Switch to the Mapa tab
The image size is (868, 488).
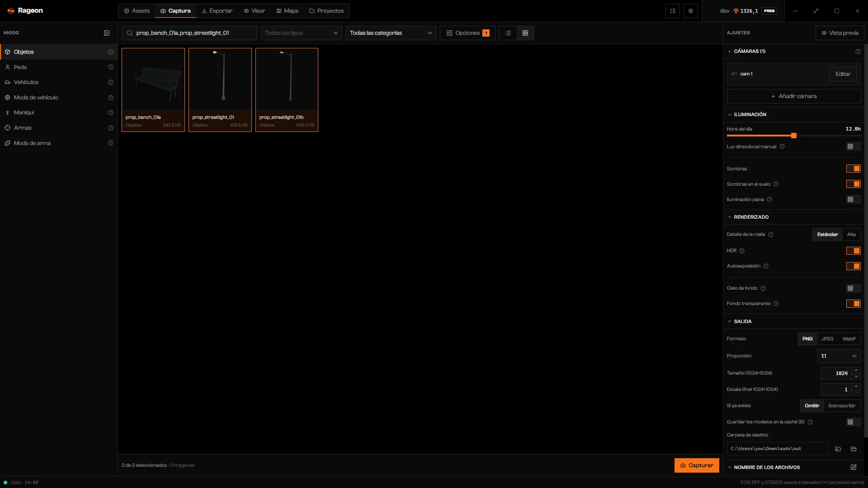coord(288,11)
